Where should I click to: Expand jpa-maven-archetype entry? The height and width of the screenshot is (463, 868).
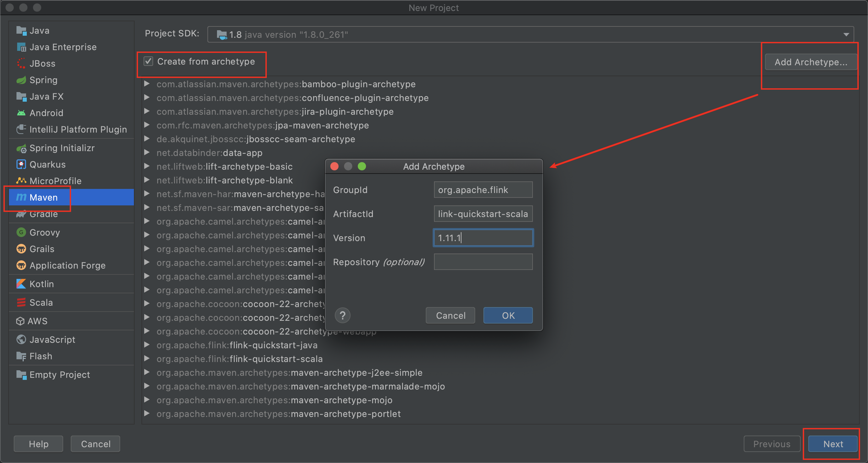coord(147,125)
